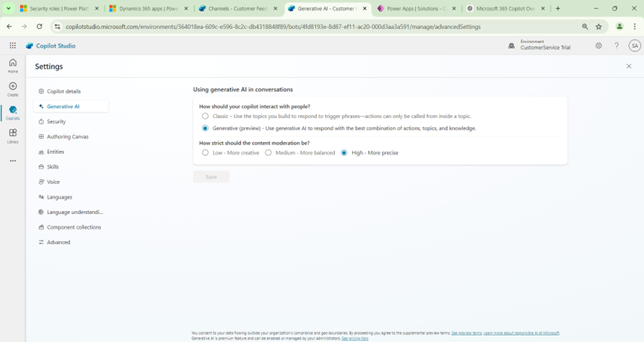
Task: Select High - More precise moderation
Action: [344, 152]
